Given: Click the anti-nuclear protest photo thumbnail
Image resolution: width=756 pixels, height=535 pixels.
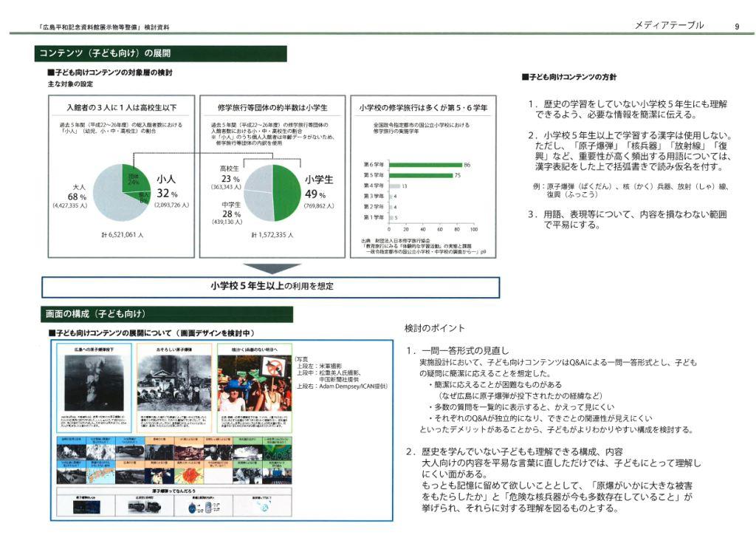Looking at the screenshot, I should 255,384.
